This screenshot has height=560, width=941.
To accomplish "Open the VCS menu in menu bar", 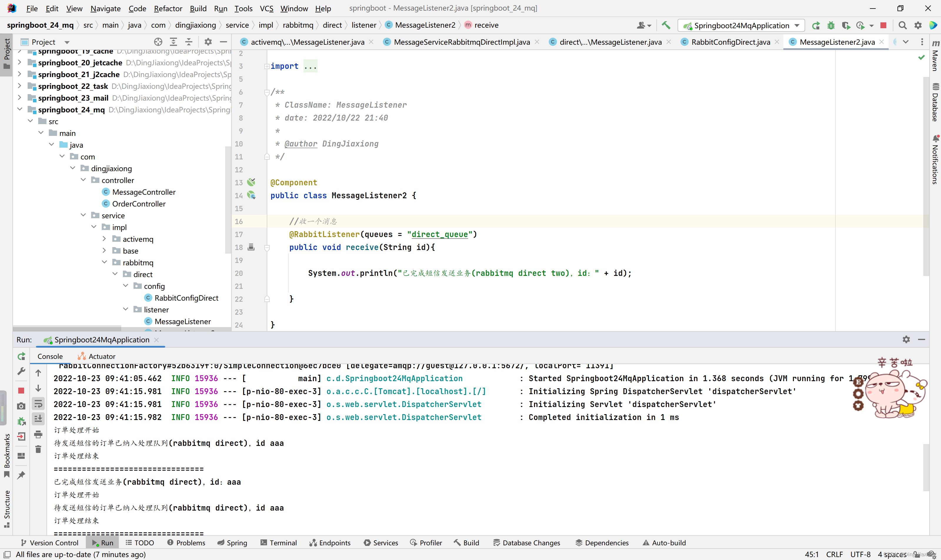I will (x=266, y=7).
